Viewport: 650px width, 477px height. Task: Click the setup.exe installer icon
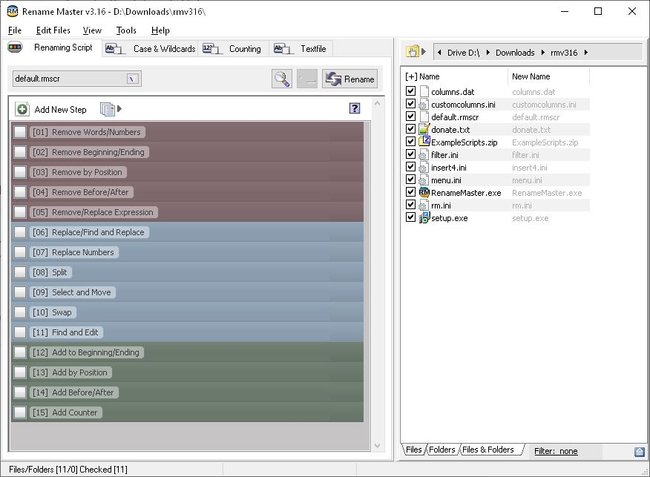(424, 218)
